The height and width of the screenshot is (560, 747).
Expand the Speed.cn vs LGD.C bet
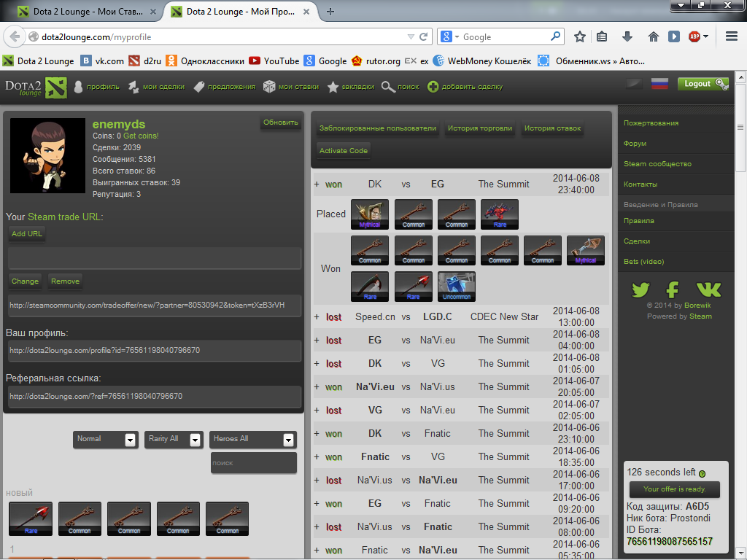point(317,317)
